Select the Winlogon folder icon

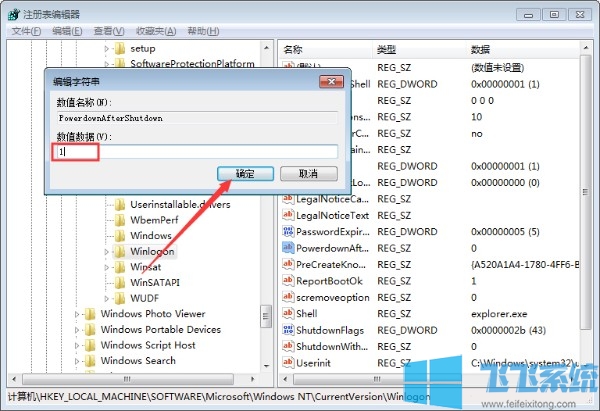coord(120,251)
